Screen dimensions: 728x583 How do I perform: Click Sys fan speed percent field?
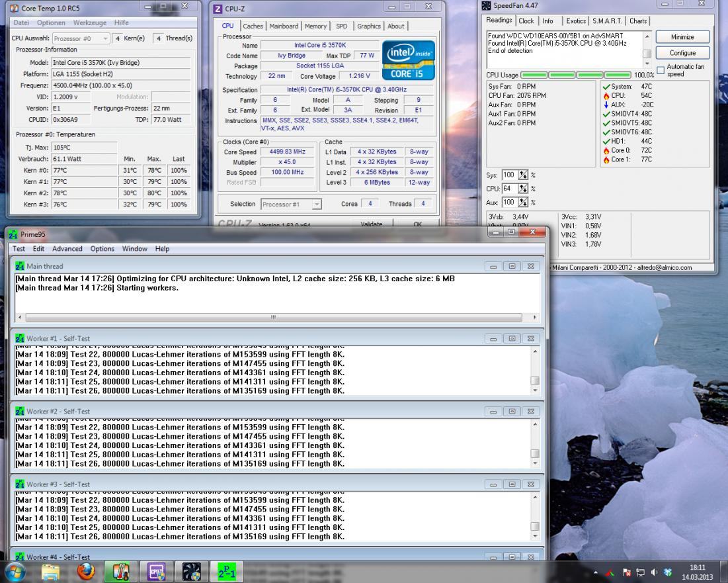(510, 175)
